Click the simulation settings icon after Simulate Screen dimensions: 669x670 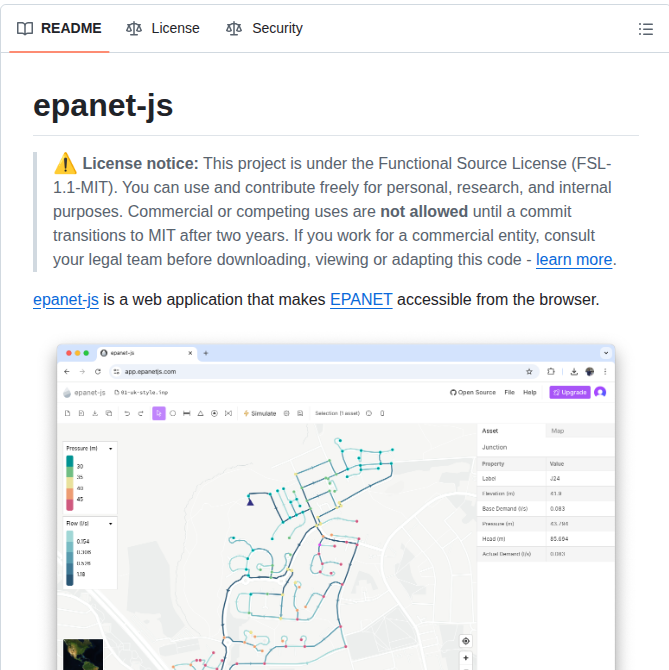coord(287,413)
